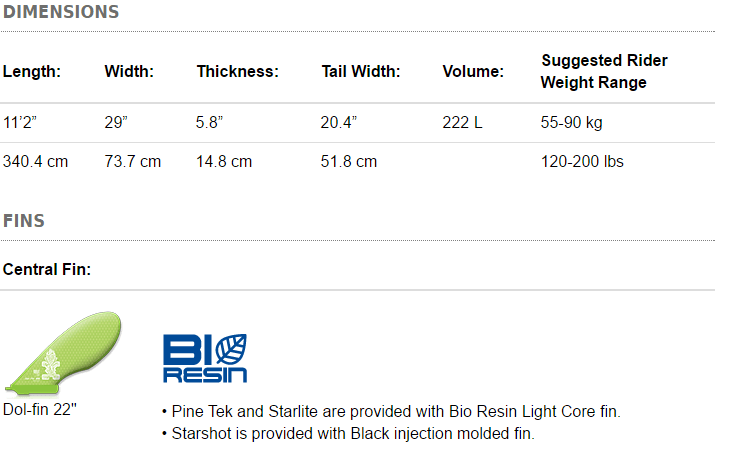This screenshot has height=458, width=747.
Task: Click the Dol-fin 22" caption
Action: [x=40, y=409]
